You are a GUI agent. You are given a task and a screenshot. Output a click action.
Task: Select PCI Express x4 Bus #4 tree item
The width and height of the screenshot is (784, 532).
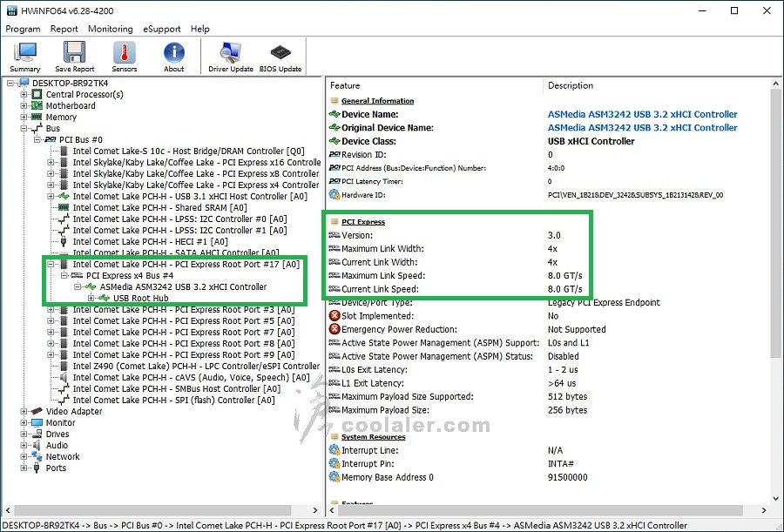(x=130, y=275)
